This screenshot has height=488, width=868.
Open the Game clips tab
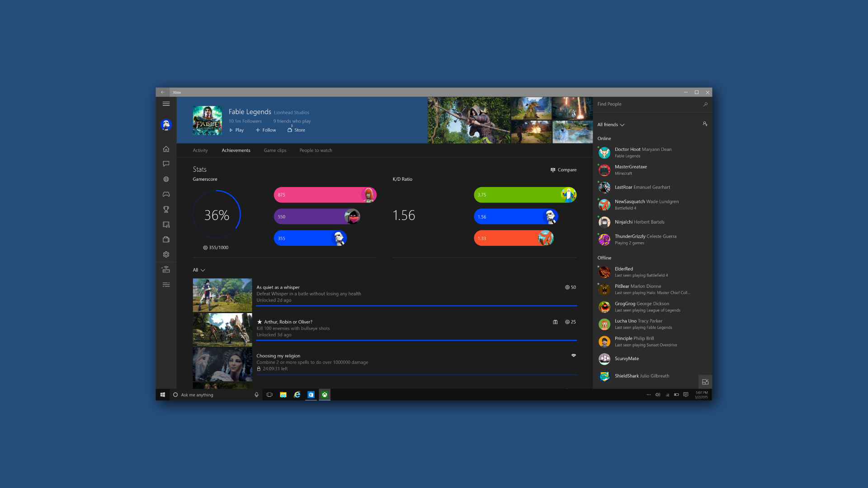point(275,150)
